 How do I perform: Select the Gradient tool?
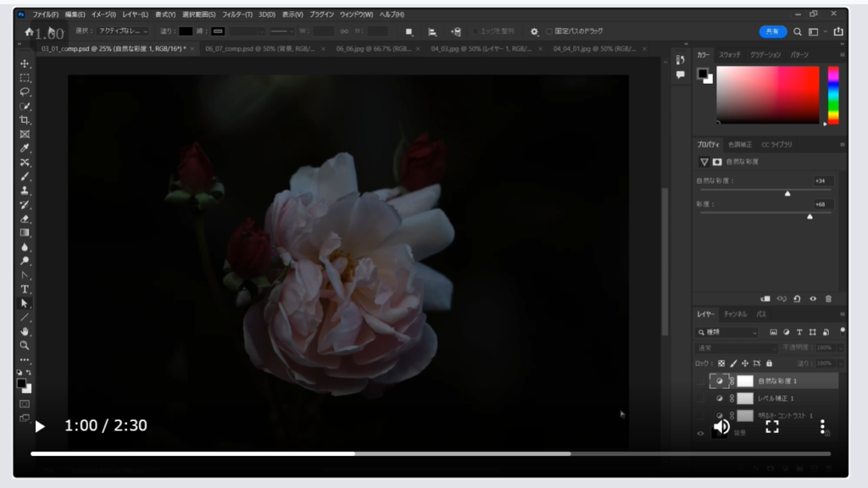pyautogui.click(x=25, y=233)
